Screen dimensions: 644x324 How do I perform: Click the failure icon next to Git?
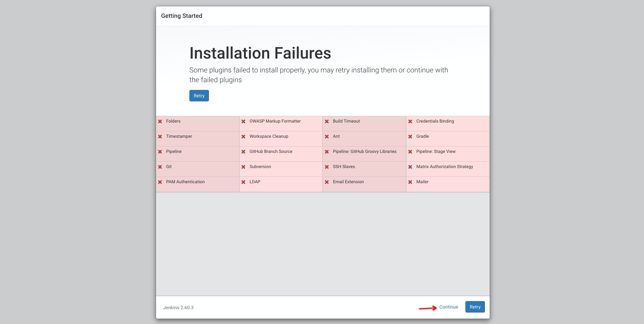pyautogui.click(x=160, y=167)
